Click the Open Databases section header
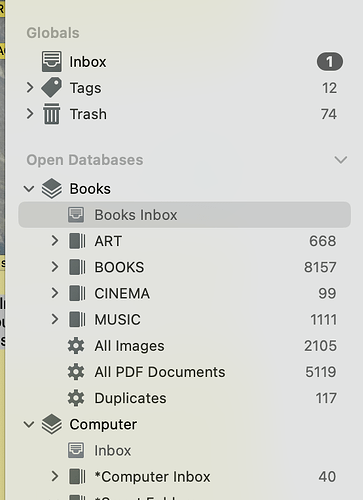Image resolution: width=363 pixels, height=500 pixels. [x=85, y=160]
